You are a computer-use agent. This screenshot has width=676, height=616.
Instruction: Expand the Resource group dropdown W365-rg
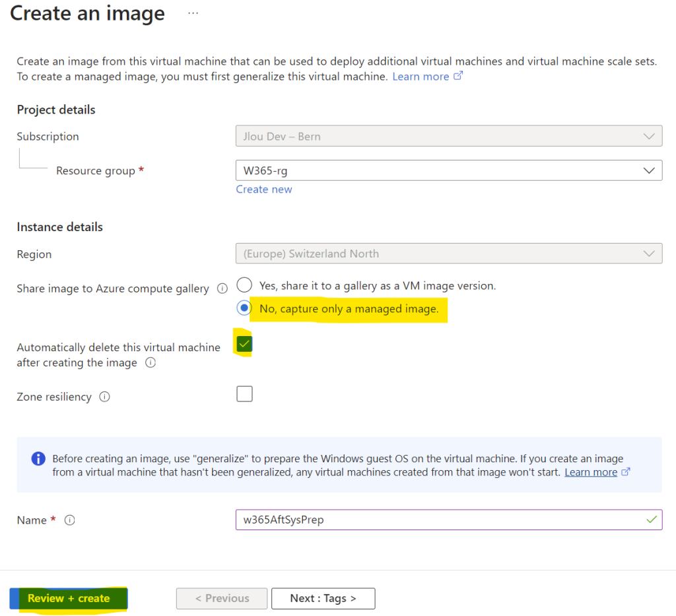[x=449, y=171]
